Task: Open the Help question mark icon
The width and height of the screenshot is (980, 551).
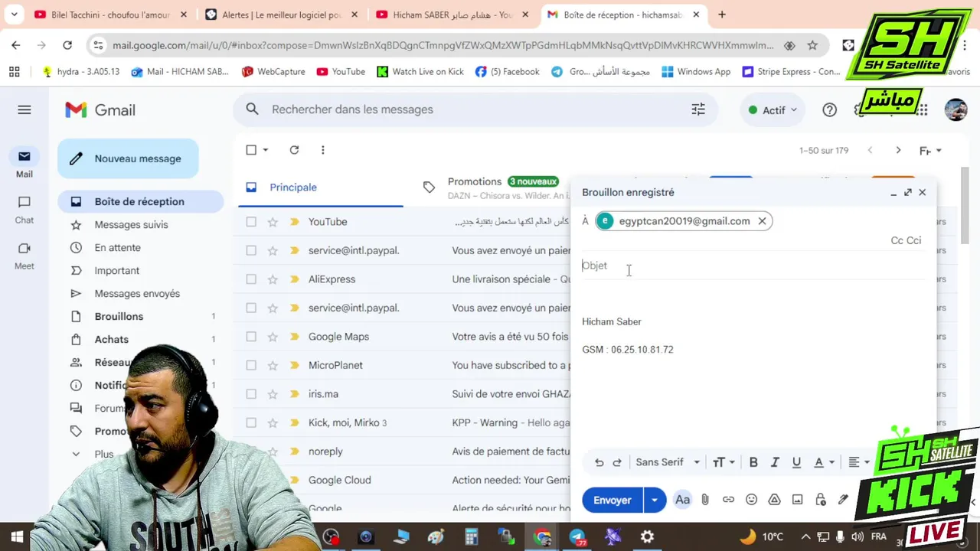Action: click(829, 110)
